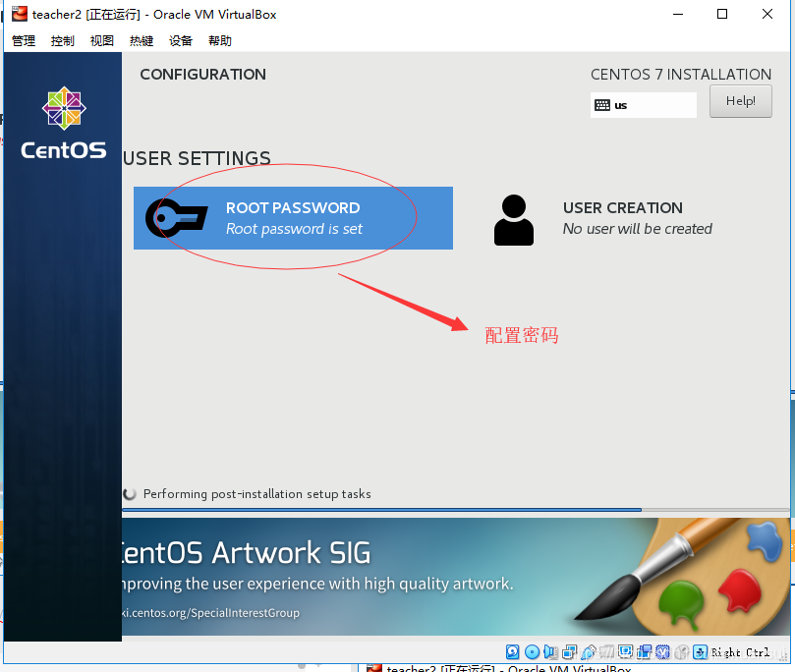The image size is (795, 672).
Task: Click the Help! button
Action: (x=741, y=101)
